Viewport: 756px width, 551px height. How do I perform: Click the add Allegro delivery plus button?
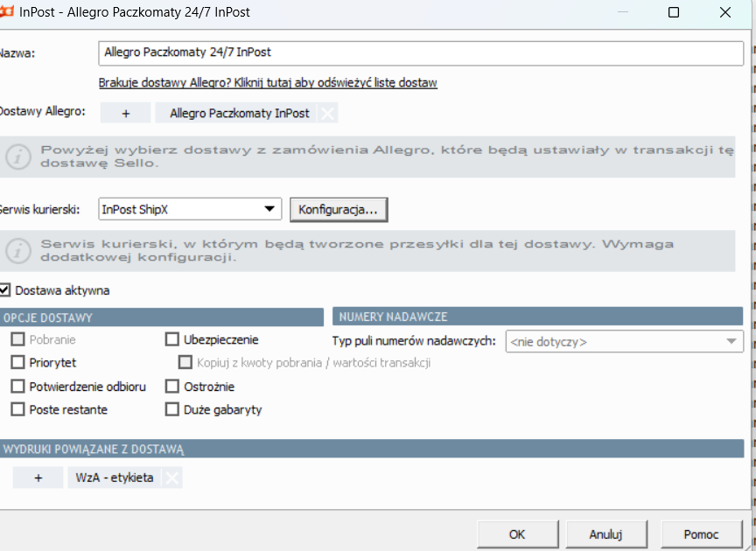pyautogui.click(x=125, y=114)
